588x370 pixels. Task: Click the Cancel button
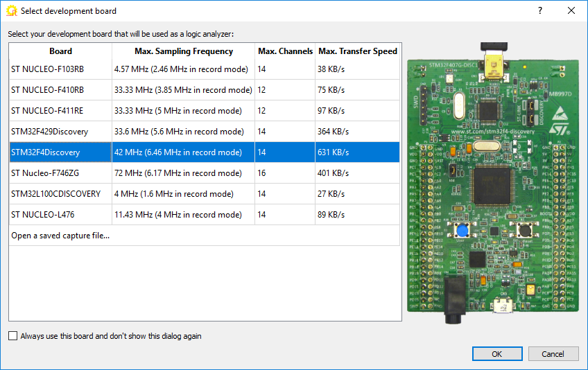(553, 354)
